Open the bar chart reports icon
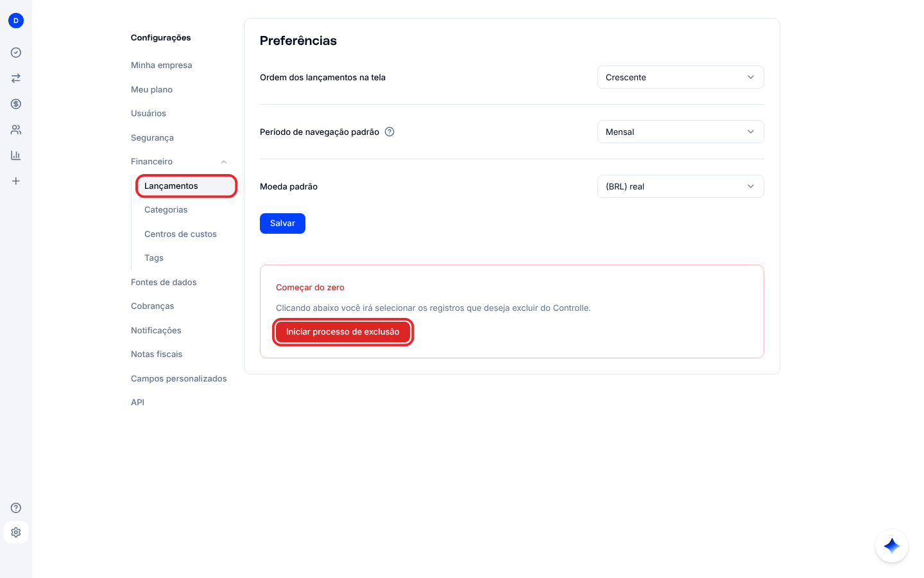The height and width of the screenshot is (578, 924). point(16,155)
